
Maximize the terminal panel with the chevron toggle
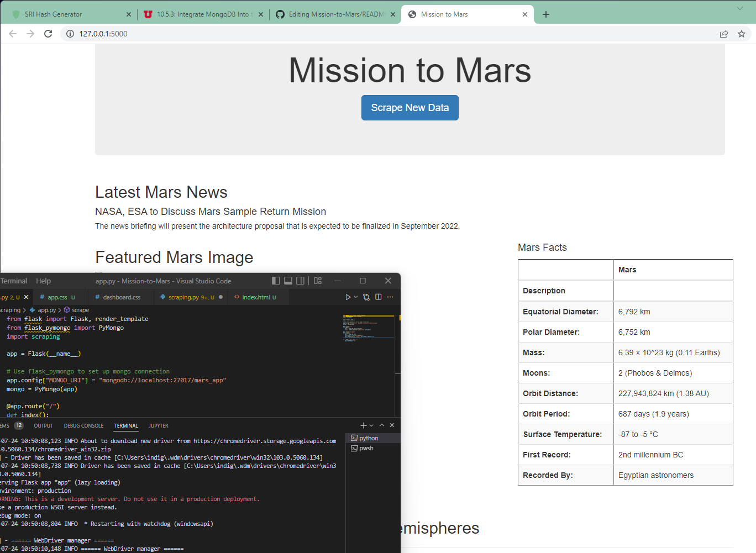point(381,425)
